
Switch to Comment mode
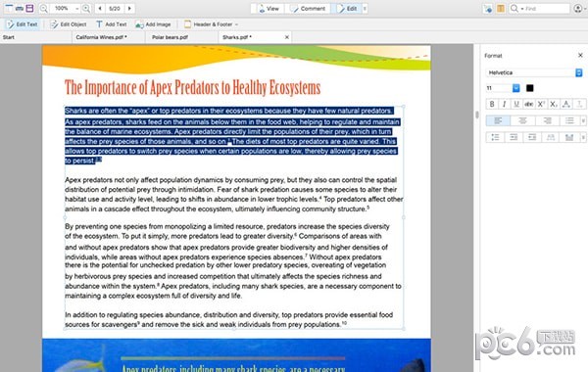(x=309, y=8)
